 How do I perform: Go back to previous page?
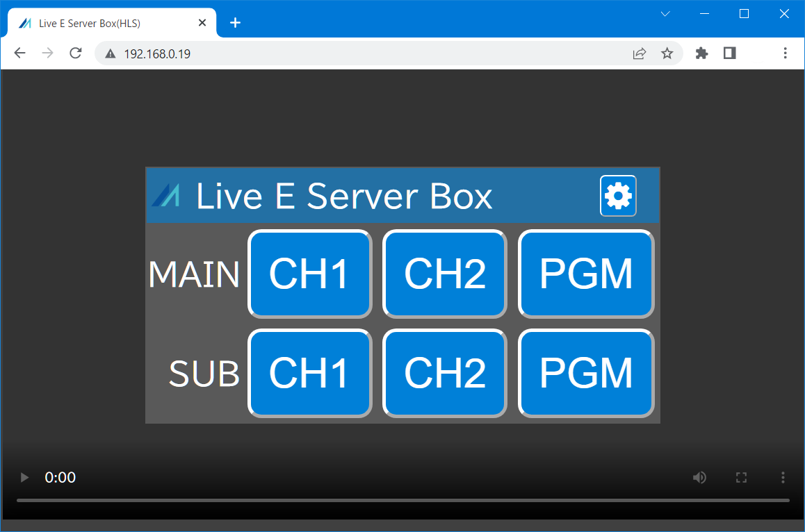(19, 53)
